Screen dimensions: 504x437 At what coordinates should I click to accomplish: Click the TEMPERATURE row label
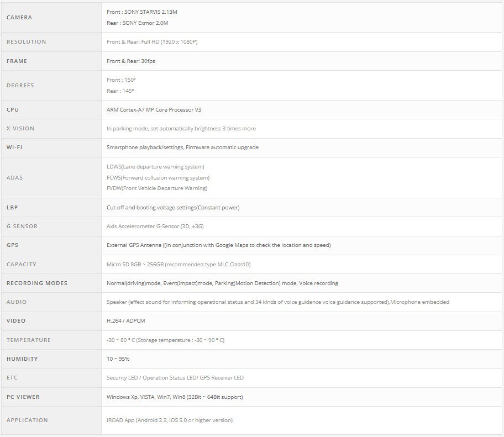tap(29, 340)
